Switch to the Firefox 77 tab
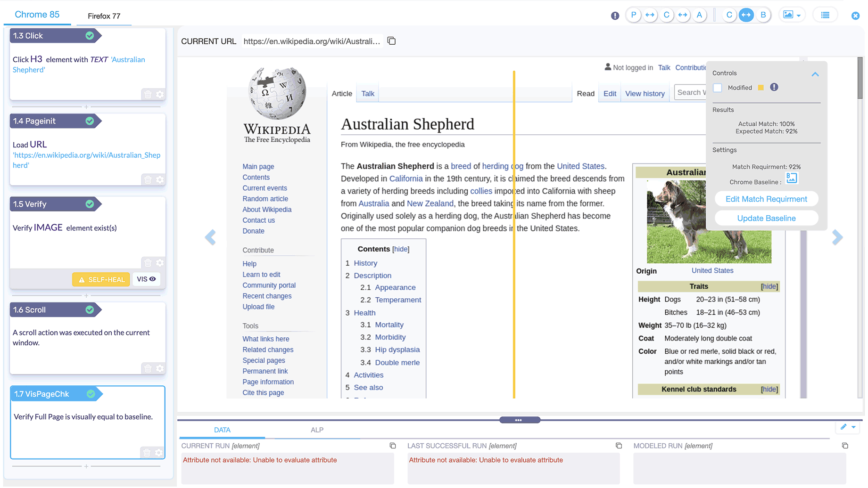 click(104, 16)
